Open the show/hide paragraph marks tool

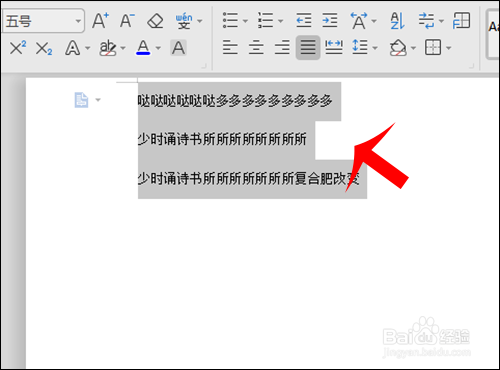tap(426, 21)
